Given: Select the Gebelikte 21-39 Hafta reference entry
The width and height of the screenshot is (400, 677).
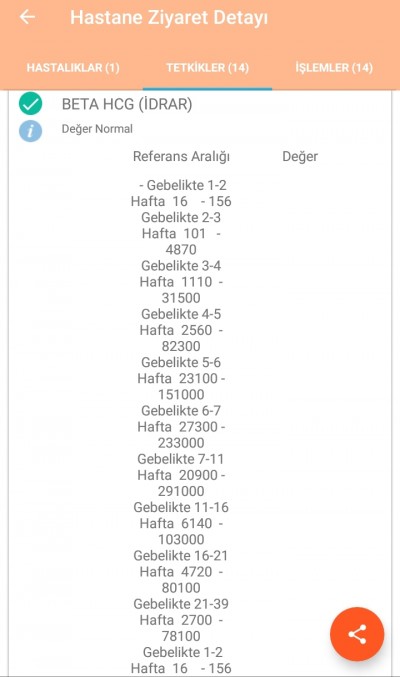Looking at the screenshot, I should pyautogui.click(x=181, y=620).
